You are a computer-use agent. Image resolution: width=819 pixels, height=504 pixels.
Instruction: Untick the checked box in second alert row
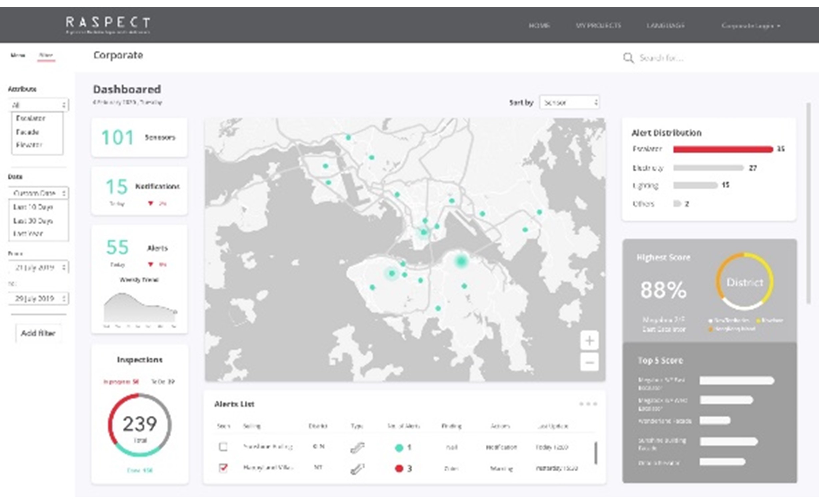tap(223, 468)
